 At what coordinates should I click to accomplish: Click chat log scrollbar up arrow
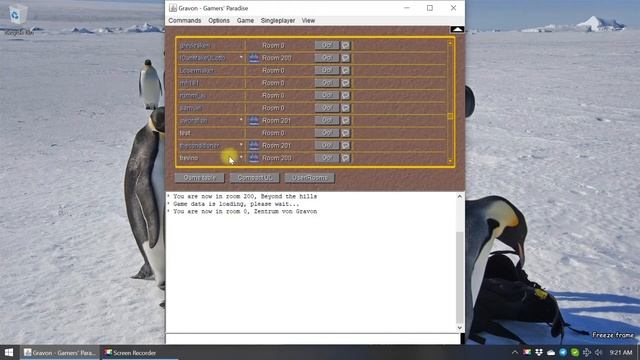(x=460, y=196)
